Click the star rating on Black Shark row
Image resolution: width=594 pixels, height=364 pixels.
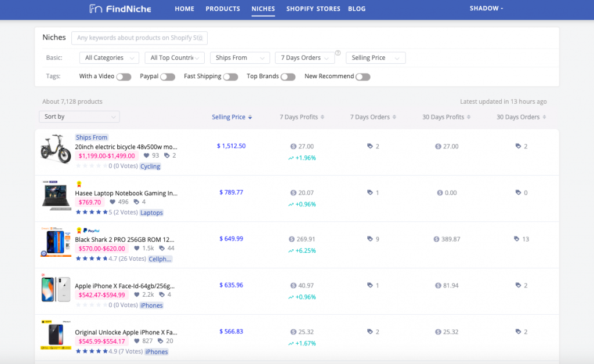tap(92, 259)
